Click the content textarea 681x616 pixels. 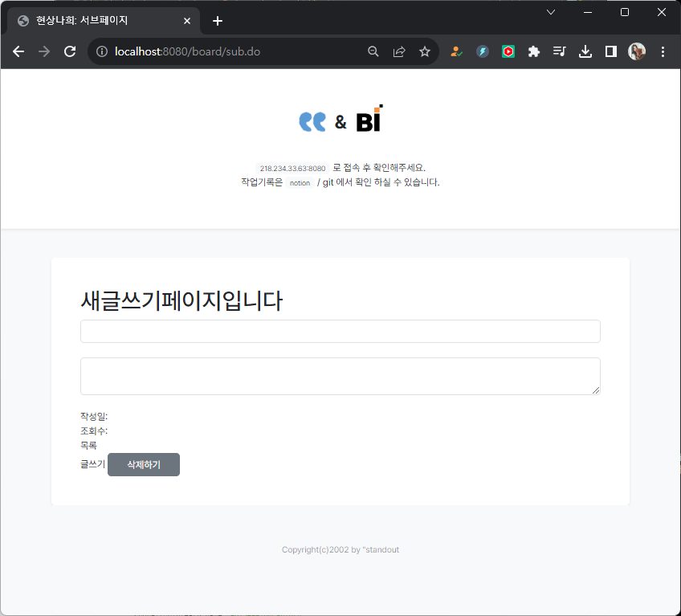(340, 376)
